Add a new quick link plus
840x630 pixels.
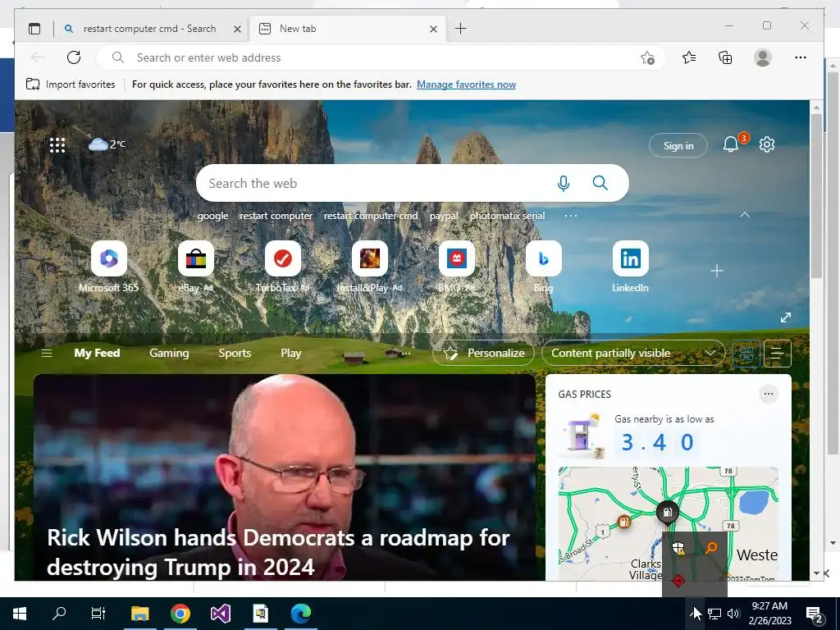(717, 271)
